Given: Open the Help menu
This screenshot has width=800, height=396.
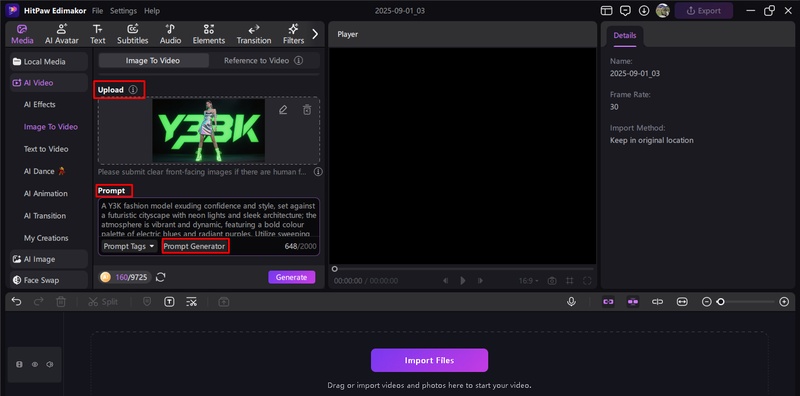Looking at the screenshot, I should tap(152, 11).
